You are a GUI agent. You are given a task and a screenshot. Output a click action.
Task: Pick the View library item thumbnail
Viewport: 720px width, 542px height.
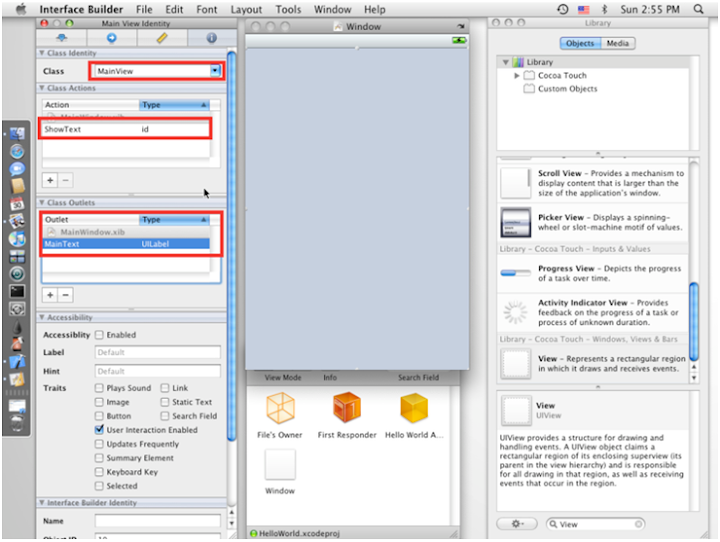[x=516, y=364]
